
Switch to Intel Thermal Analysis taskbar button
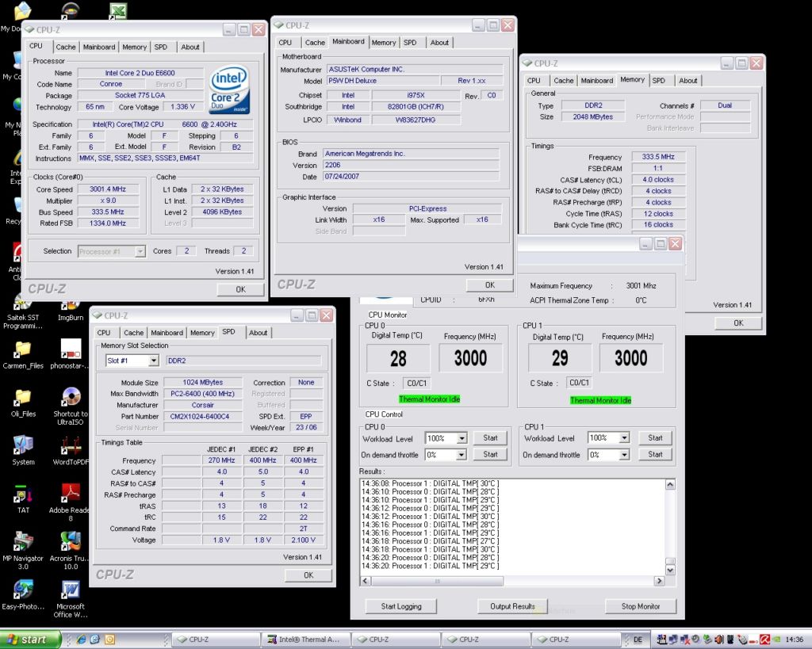(306, 639)
